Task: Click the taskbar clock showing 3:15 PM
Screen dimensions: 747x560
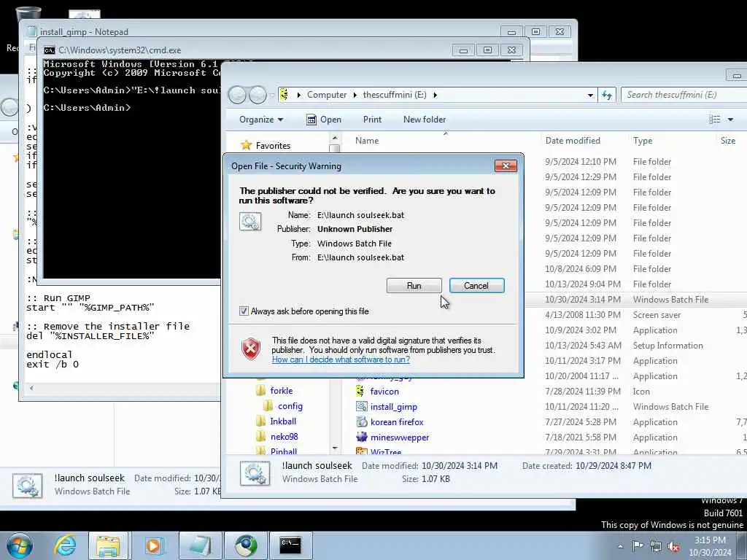Action: coord(710,546)
